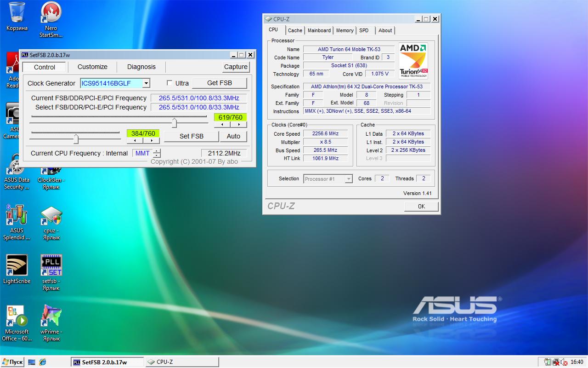This screenshot has height=368, width=588.
Task: Click the AMD Turion 64 X2 logo
Action: point(413,61)
